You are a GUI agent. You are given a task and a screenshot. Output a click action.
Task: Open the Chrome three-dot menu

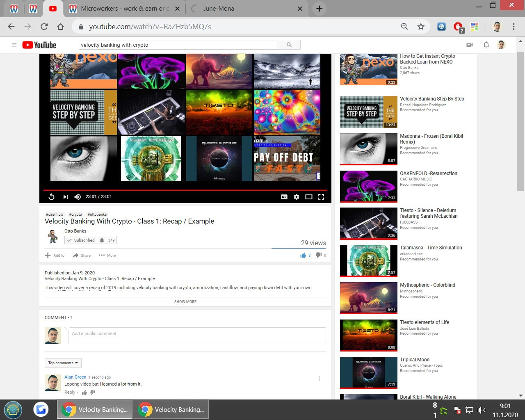click(514, 27)
